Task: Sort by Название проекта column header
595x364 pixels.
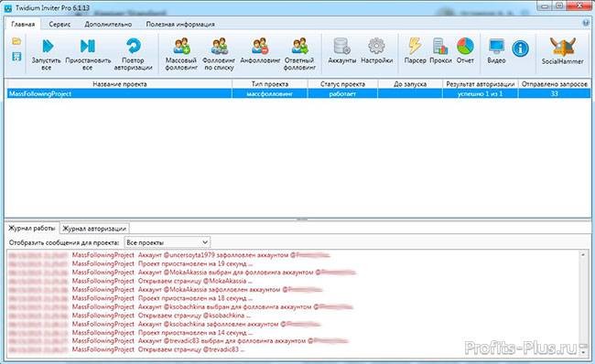Action: pyautogui.click(x=120, y=84)
